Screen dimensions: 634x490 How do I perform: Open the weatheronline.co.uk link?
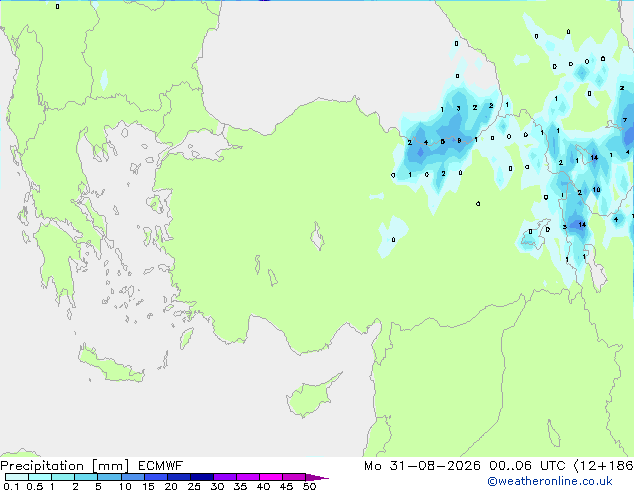click(x=550, y=481)
